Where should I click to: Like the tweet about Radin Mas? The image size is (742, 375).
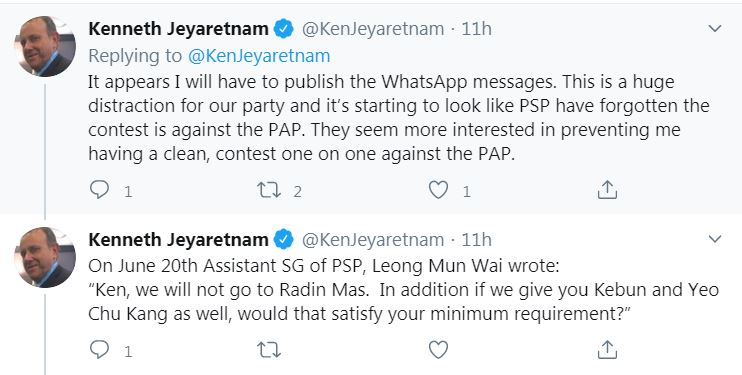438,350
